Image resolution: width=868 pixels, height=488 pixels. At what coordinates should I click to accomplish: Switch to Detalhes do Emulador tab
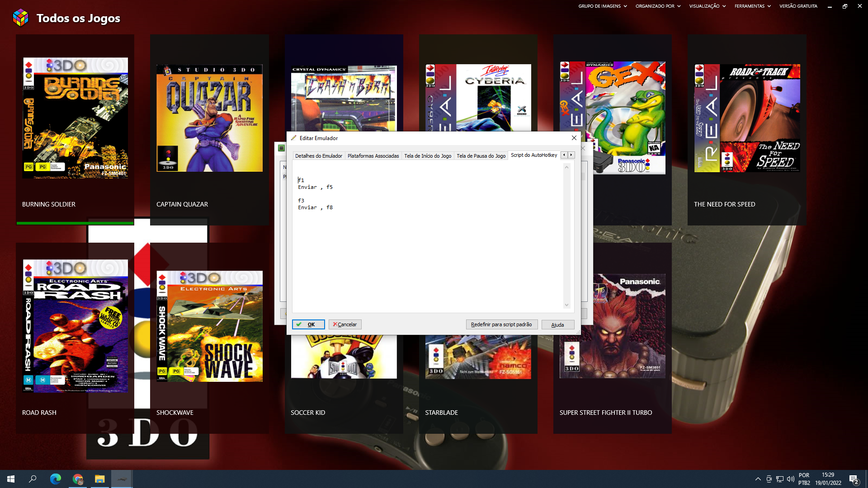pos(319,156)
